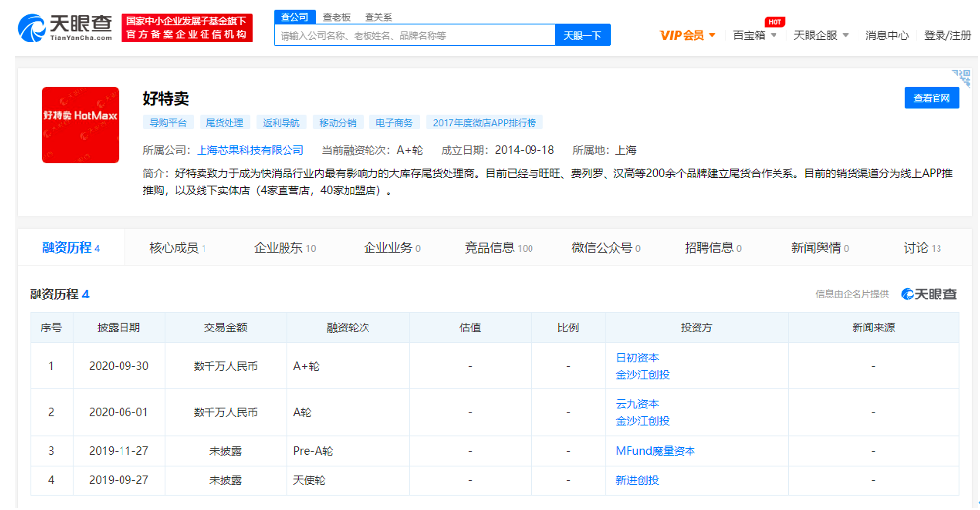Click the 查看官网 button
This screenshot has height=510, width=980.
pos(931,98)
